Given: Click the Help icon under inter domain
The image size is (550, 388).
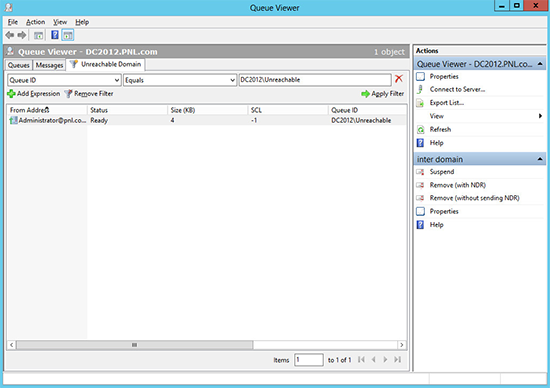Looking at the screenshot, I should click(420, 225).
